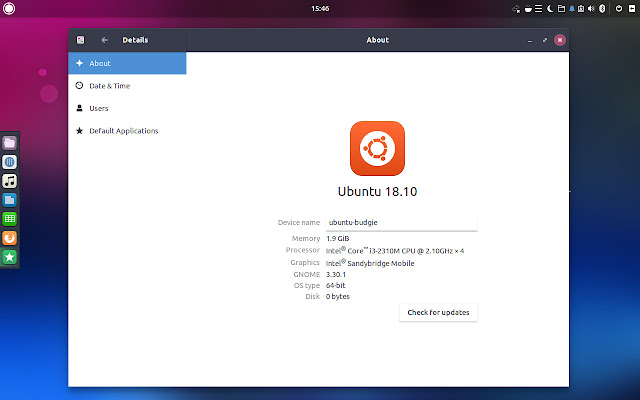Screen dimensions: 640x400
Task: Open the Bluetooth tray indicator
Action: click(x=602, y=9)
